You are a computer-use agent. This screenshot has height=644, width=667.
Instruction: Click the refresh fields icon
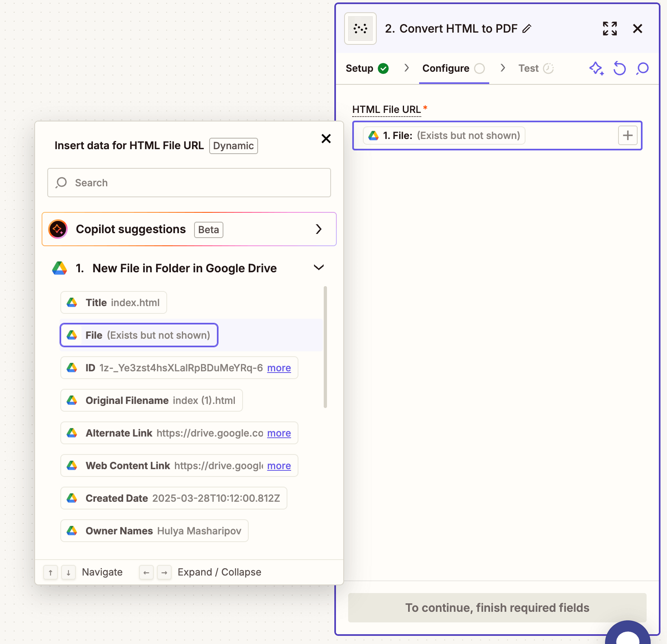coord(619,68)
